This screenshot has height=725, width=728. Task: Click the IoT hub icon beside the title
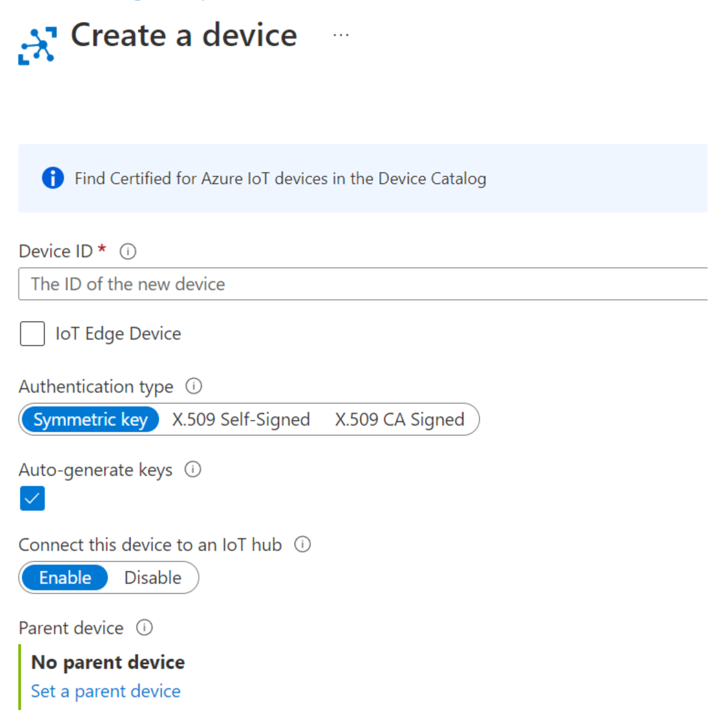38,46
